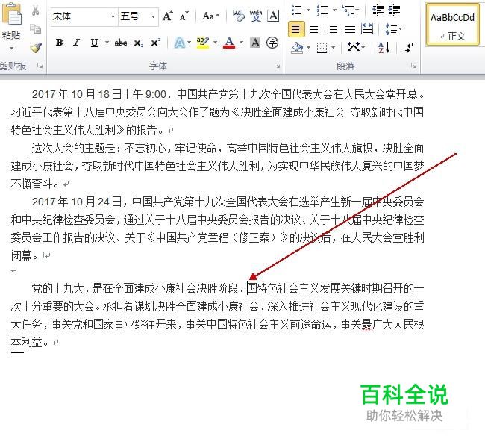Click the character border A icon
The image size is (485, 448).
[x=273, y=16]
